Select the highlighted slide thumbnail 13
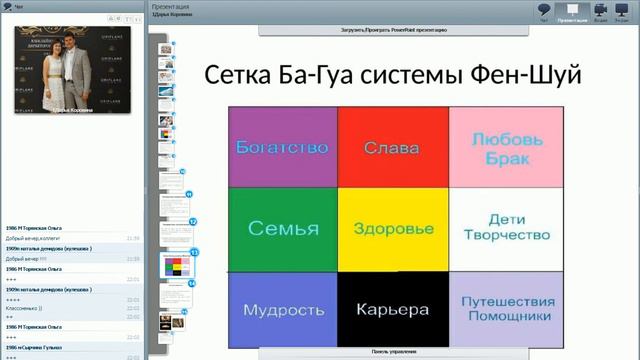Viewport: 640px width, 360px height. [x=177, y=265]
